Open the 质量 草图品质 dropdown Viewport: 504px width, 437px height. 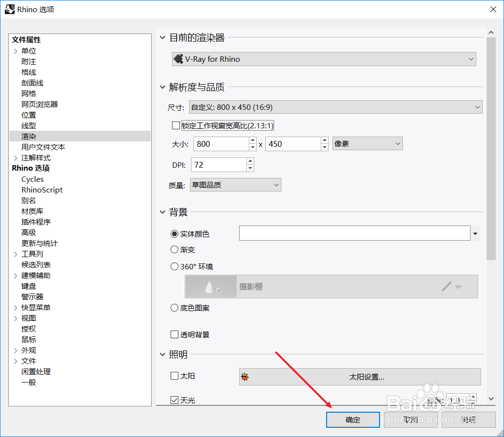click(x=236, y=185)
